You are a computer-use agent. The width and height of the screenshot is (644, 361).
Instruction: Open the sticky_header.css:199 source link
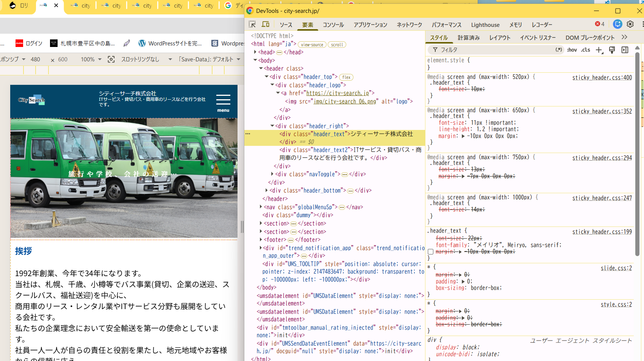point(602,232)
